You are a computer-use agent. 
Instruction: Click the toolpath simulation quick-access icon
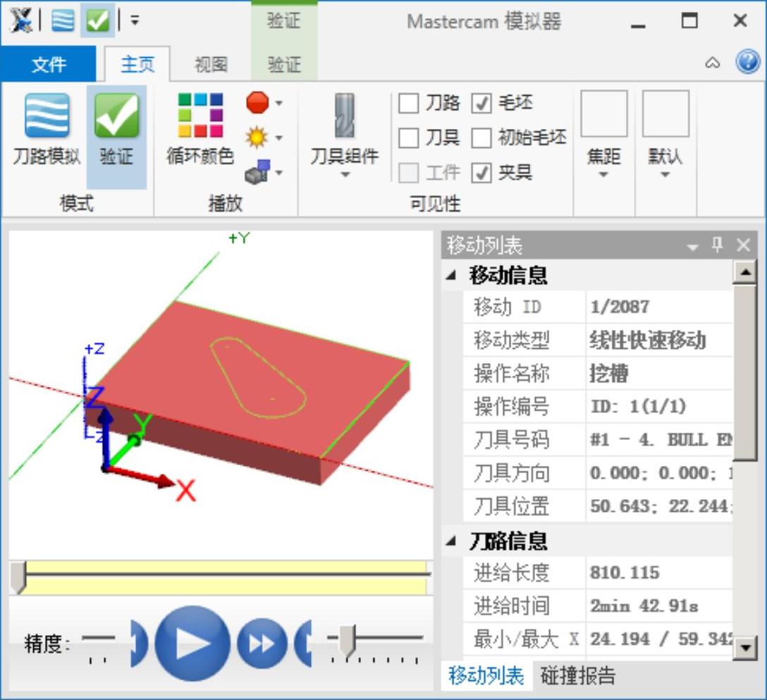(63, 20)
